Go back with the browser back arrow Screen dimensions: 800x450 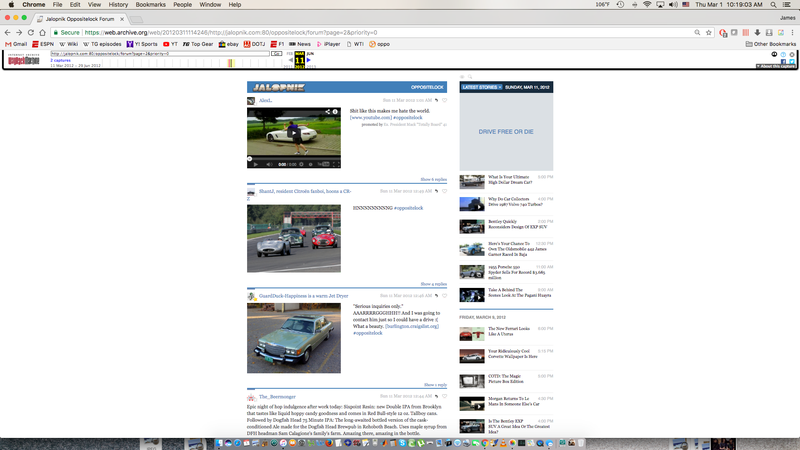click(7, 32)
